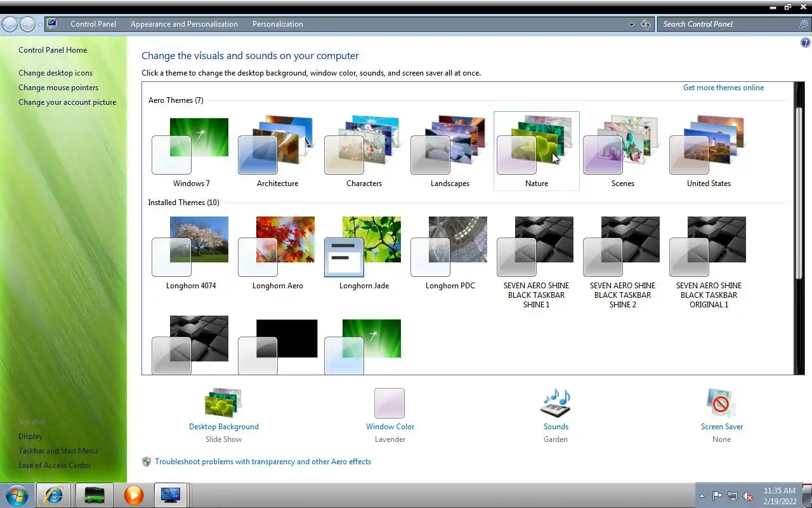The height and width of the screenshot is (508, 812).
Task: Apply the Architecture theme
Action: point(277,151)
